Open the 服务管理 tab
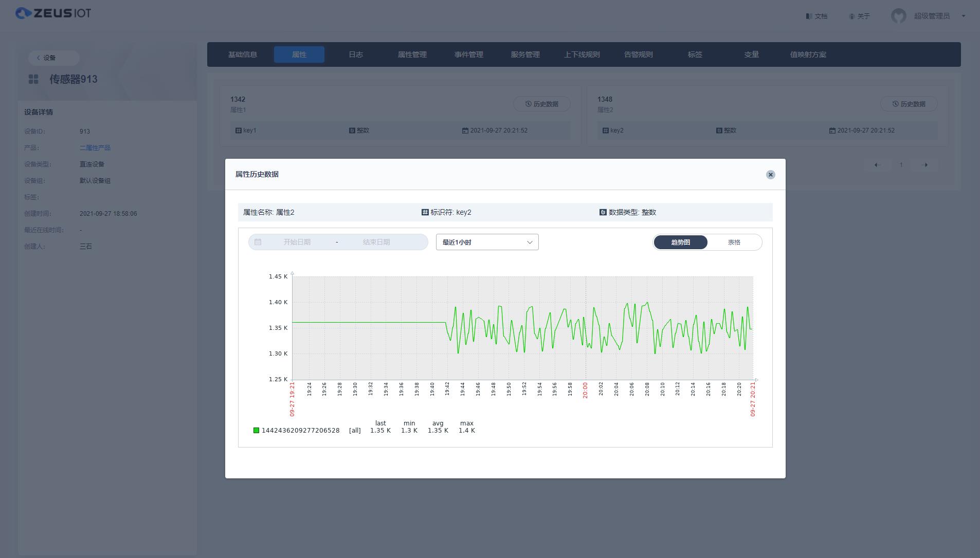Screen dimensions: 980x558 [x=525, y=54]
